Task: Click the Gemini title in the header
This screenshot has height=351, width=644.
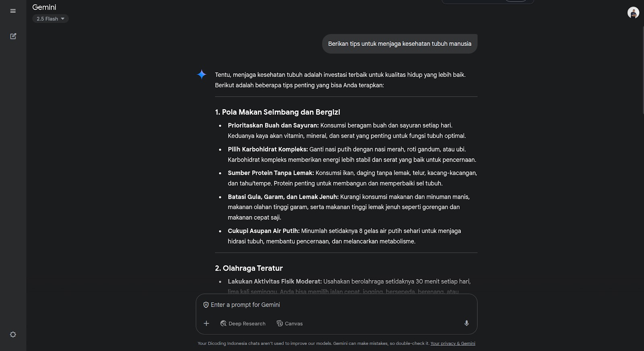Action: click(44, 7)
